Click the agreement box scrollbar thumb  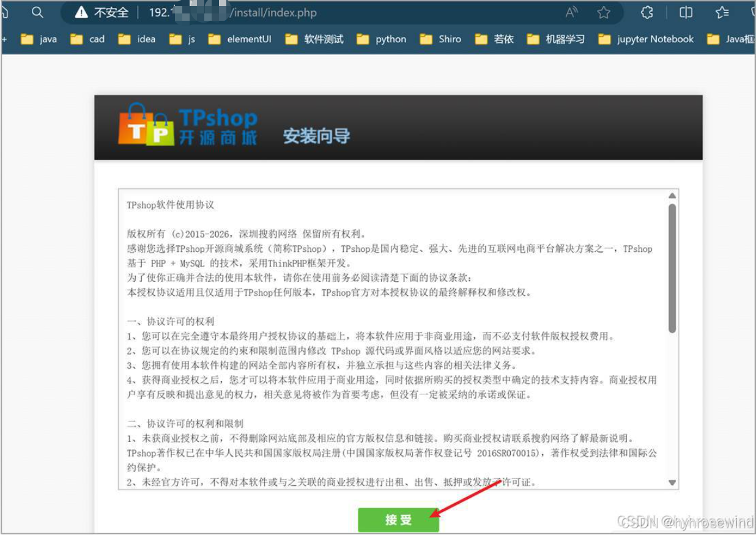coord(672,268)
